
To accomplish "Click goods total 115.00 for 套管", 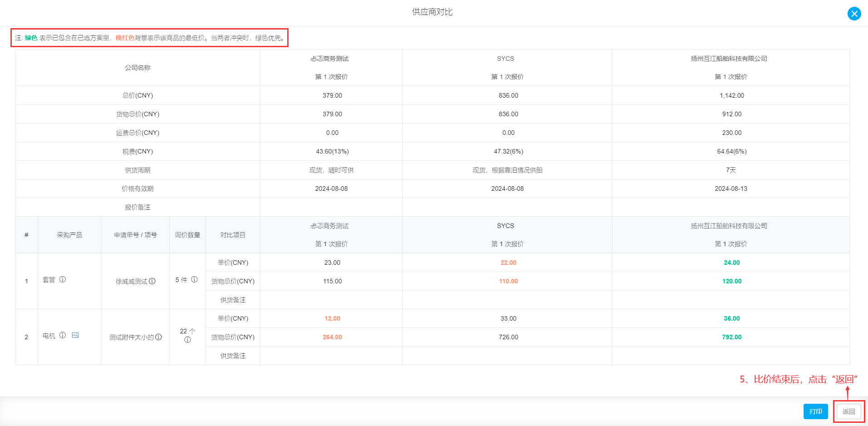I will tap(332, 281).
